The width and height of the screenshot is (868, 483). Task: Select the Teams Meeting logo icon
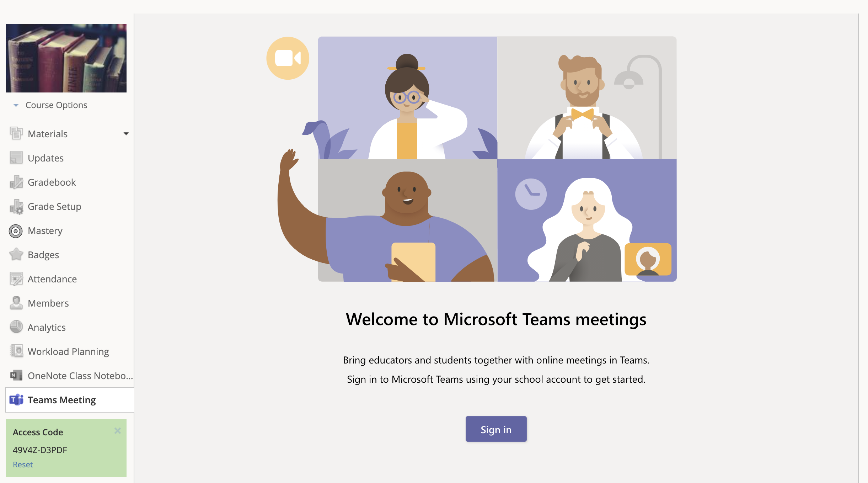click(x=16, y=400)
